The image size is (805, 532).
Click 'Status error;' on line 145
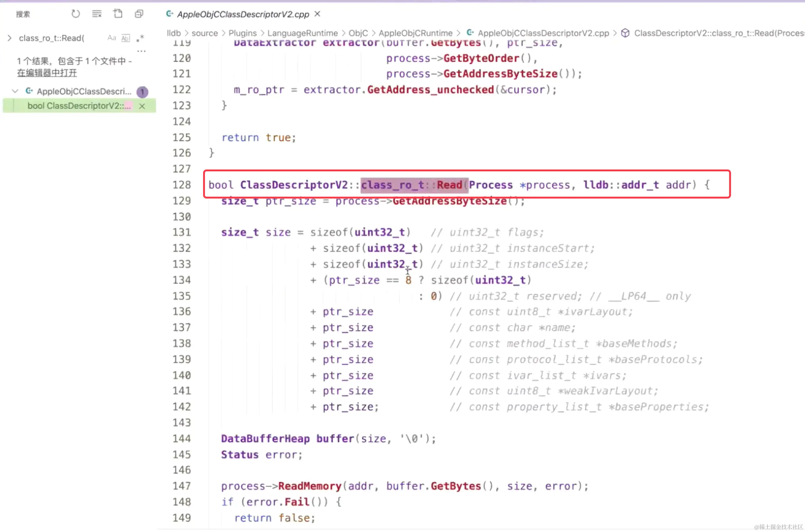tap(262, 455)
